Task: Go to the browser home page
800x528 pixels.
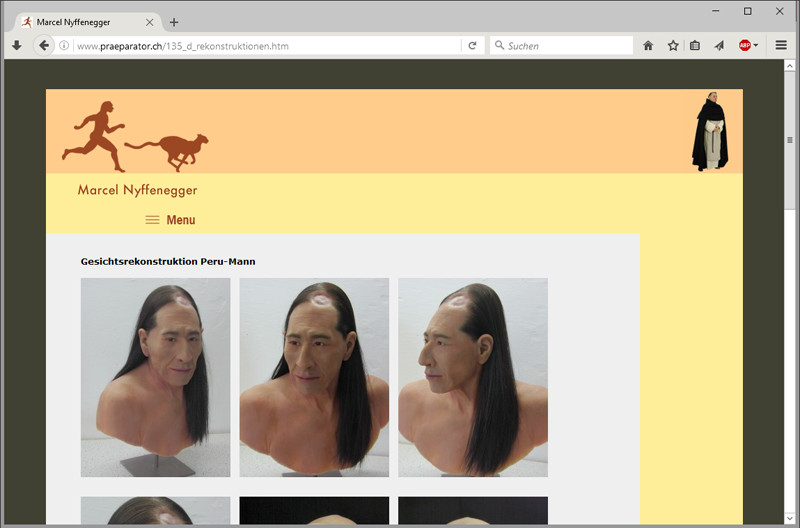Action: (648, 45)
